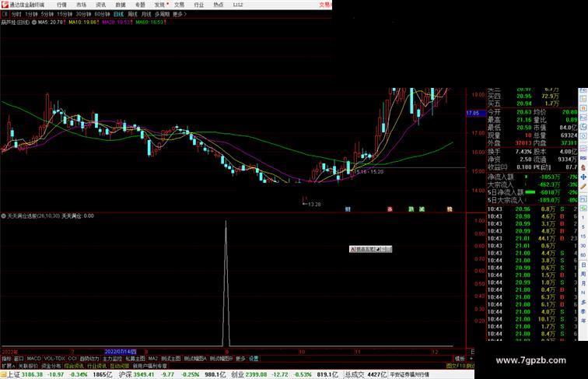588x379 pixels.
Task: Open the 市场 menu
Action: tap(82, 5)
